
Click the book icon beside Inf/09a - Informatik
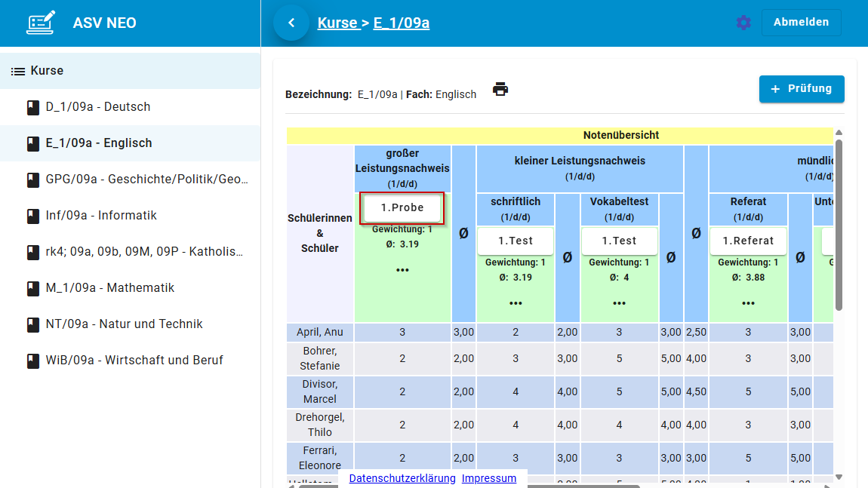tap(32, 216)
